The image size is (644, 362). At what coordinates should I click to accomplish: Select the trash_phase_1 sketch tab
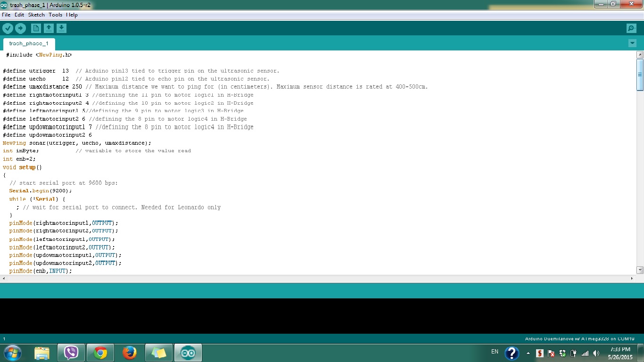pyautogui.click(x=29, y=44)
